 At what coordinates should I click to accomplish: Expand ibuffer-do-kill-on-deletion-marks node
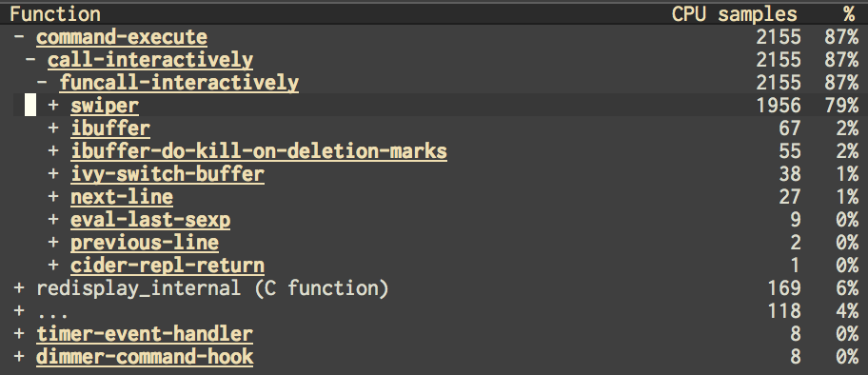coord(53,151)
